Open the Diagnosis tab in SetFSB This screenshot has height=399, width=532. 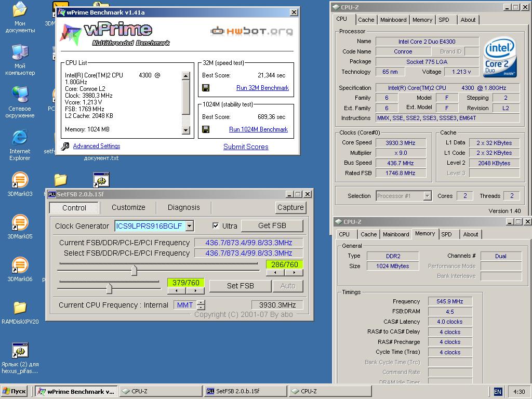pos(183,207)
